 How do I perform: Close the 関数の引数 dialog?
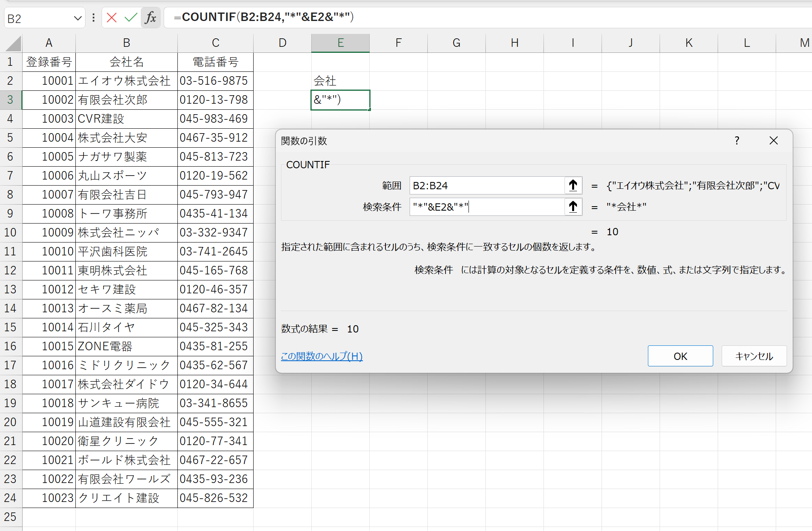click(x=773, y=141)
